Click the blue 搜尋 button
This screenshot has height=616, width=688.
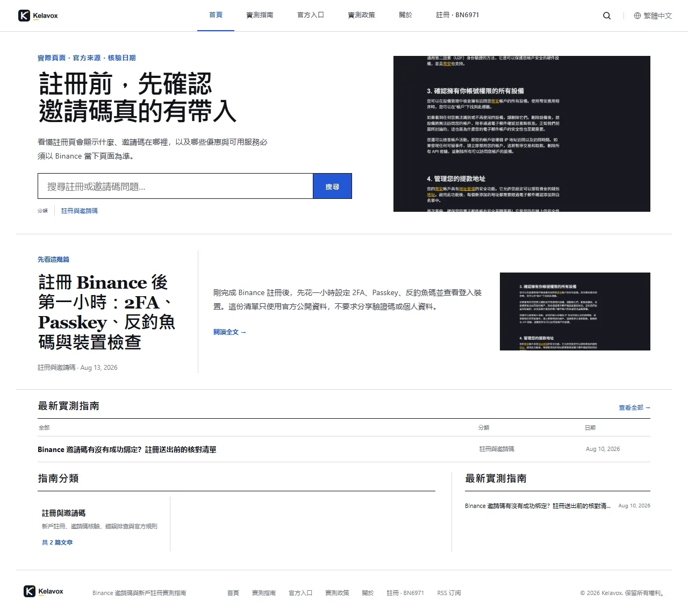click(332, 186)
